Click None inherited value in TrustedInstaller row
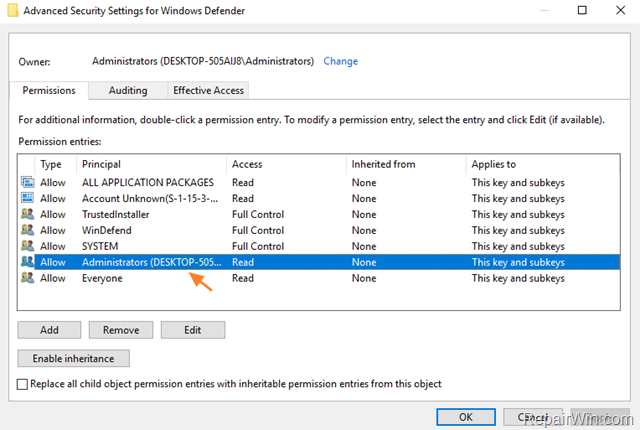 pos(364,214)
